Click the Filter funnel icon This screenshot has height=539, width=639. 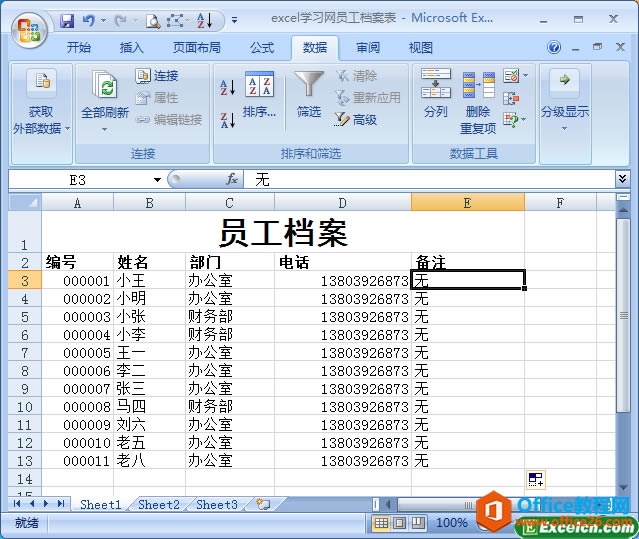pos(308,86)
